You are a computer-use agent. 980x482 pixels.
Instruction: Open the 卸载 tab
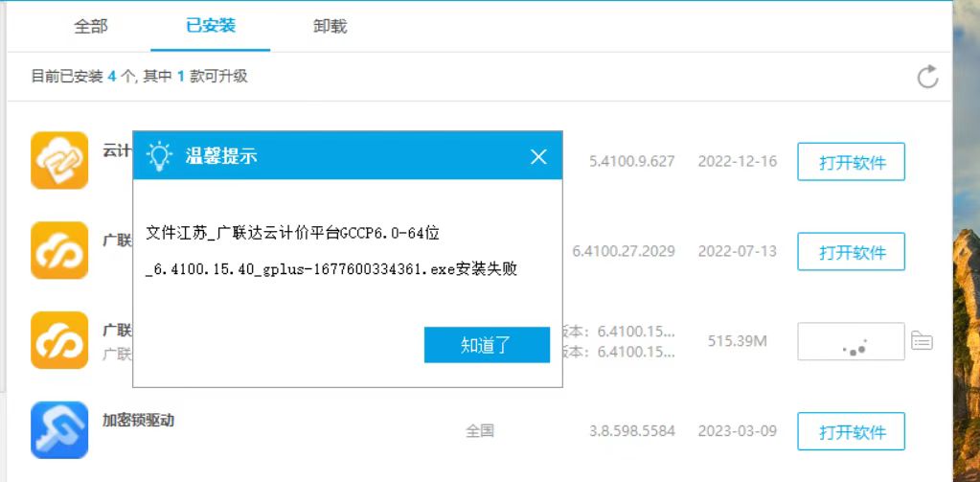pyautogui.click(x=330, y=26)
